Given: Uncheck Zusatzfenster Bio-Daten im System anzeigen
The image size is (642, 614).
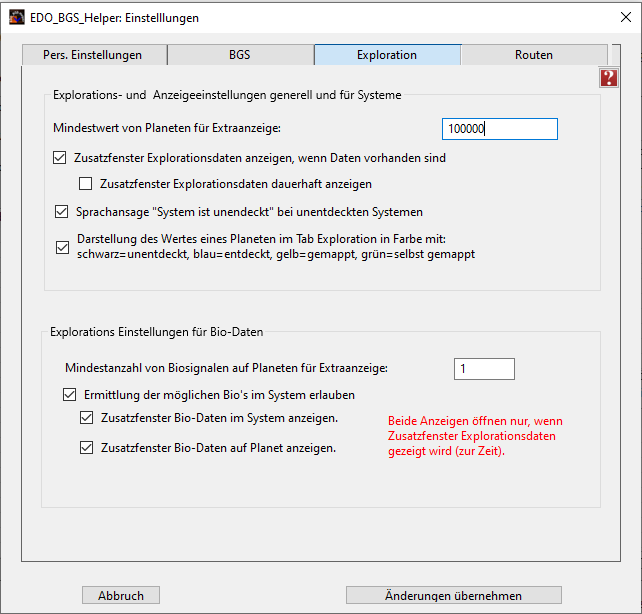Looking at the screenshot, I should [87, 418].
